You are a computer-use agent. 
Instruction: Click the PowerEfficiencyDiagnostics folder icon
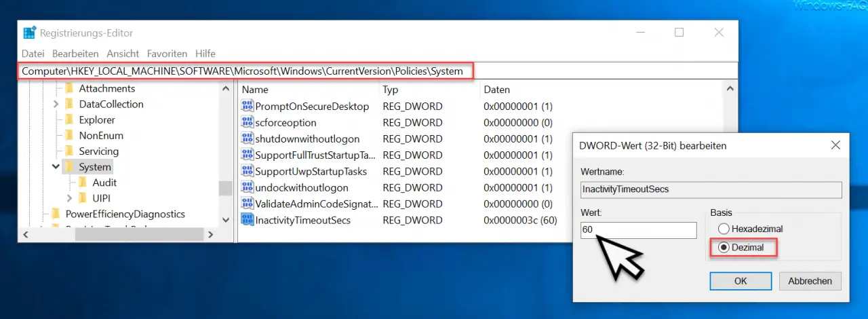[56, 214]
